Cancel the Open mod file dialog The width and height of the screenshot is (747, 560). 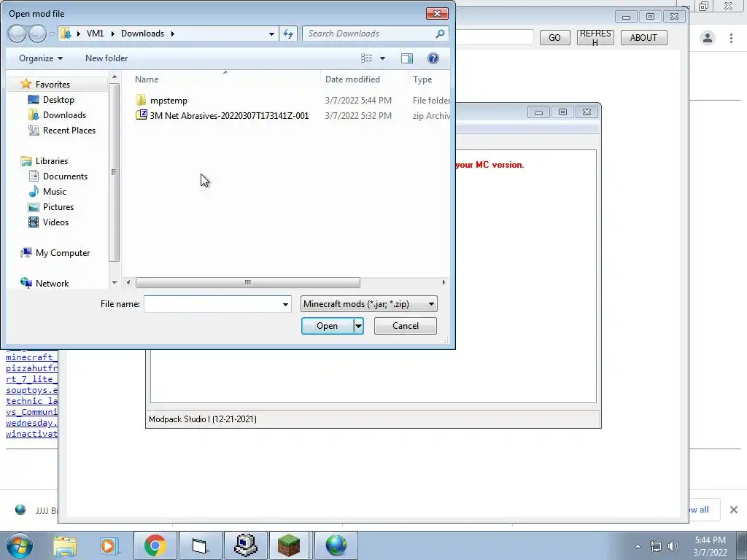[x=406, y=326]
